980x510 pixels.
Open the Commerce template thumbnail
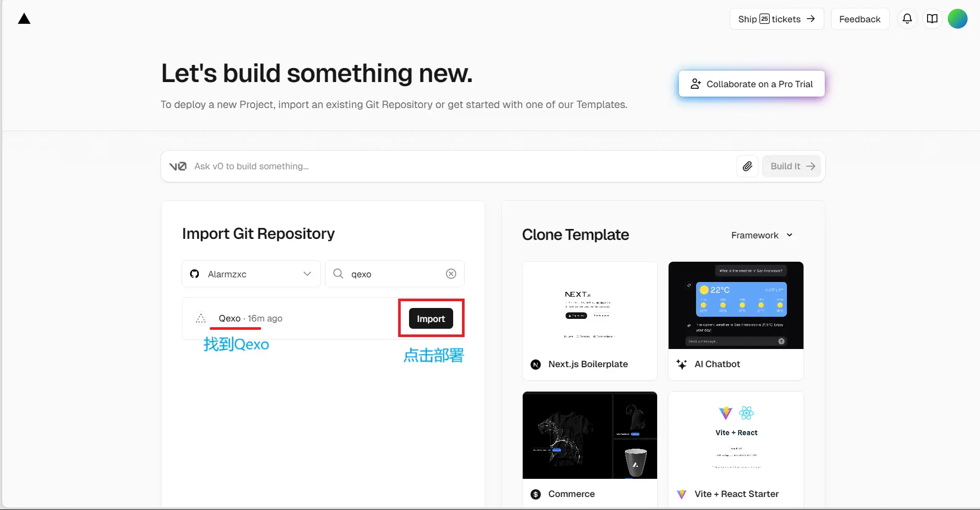(x=590, y=435)
